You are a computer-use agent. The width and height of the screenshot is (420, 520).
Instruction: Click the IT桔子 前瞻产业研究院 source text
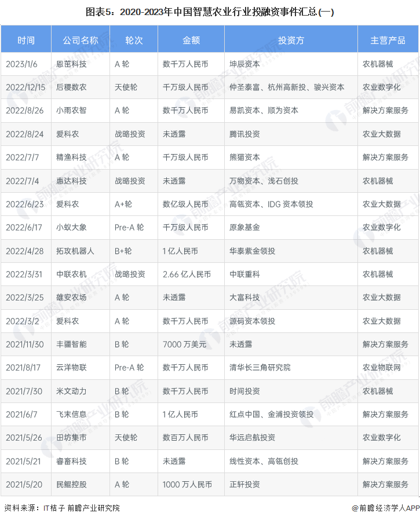click(x=82, y=508)
